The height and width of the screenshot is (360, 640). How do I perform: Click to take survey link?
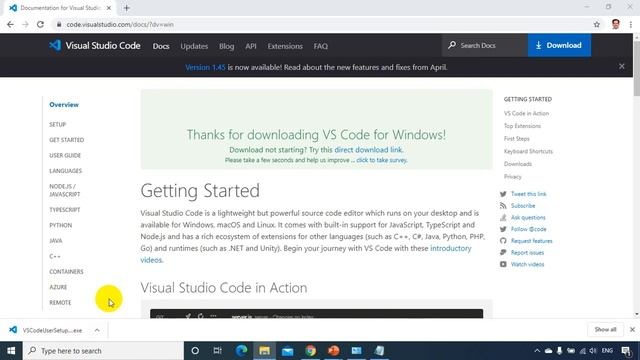pos(382,160)
